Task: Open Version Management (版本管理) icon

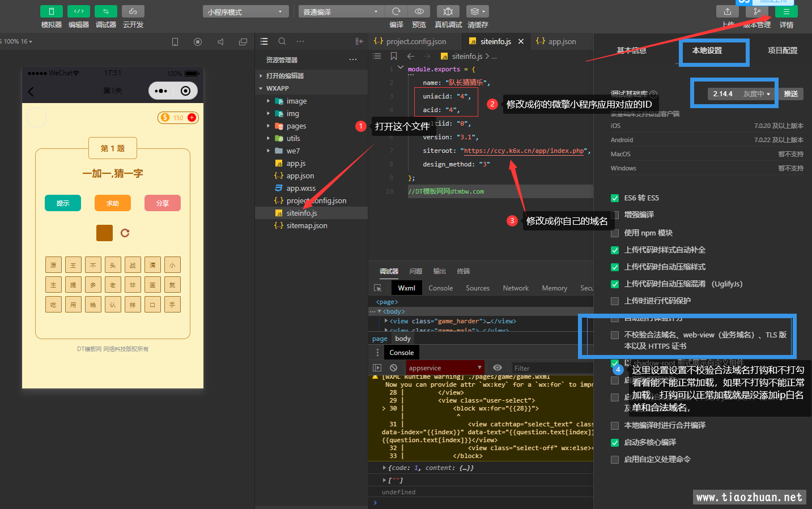Action: pyautogui.click(x=757, y=11)
